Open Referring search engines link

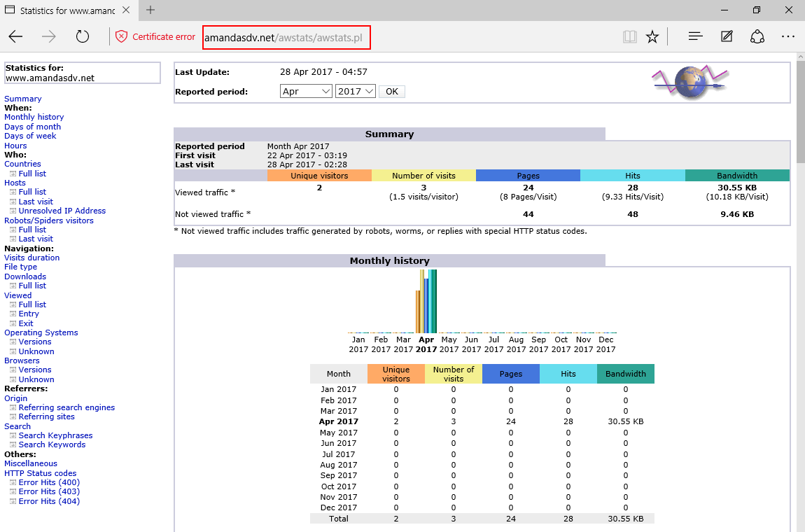coord(66,407)
